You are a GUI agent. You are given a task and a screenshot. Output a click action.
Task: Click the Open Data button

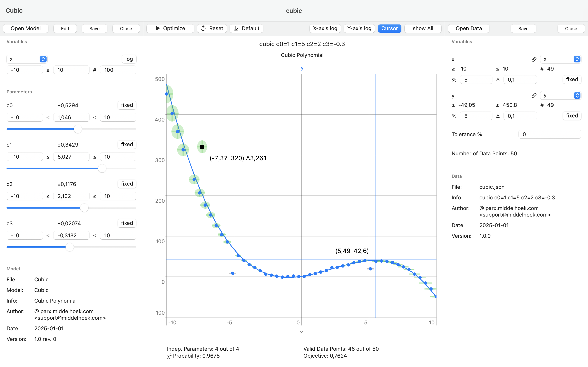[468, 28]
